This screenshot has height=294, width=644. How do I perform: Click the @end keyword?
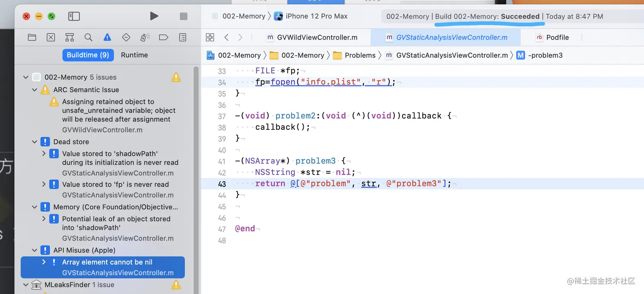coord(245,228)
